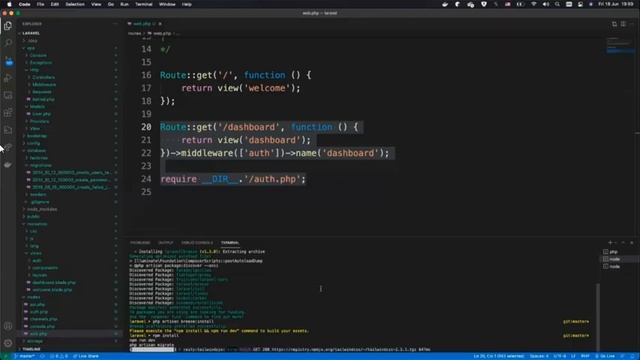Open the Wi-Fi menu bar icon
Image resolution: width=640 pixels, height=360 pixels.
coord(533,4)
